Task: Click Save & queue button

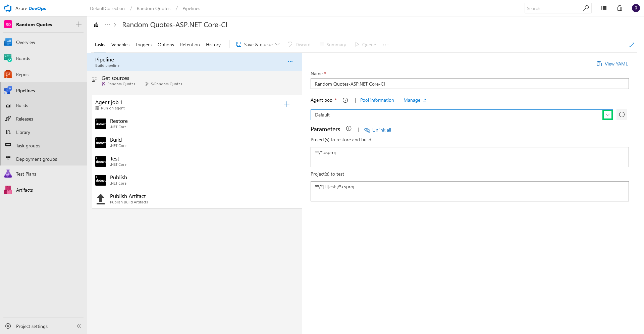Action: click(x=255, y=45)
